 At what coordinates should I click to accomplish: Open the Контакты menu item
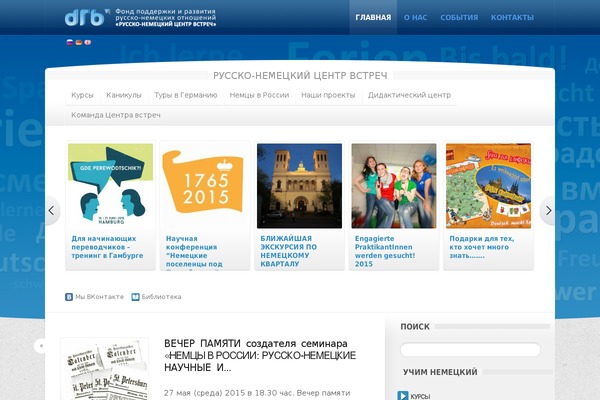pyautogui.click(x=512, y=18)
